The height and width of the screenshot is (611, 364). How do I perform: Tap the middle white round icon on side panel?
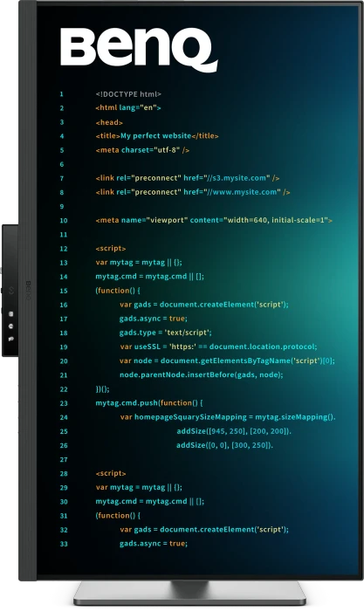[11, 326]
